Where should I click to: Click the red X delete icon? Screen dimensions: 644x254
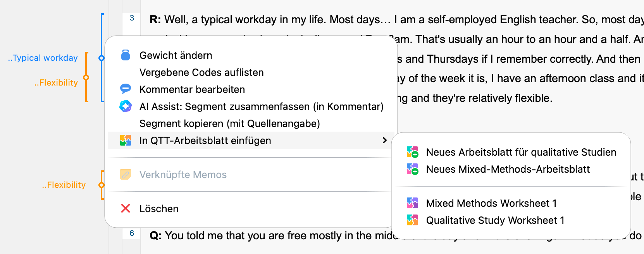click(126, 209)
